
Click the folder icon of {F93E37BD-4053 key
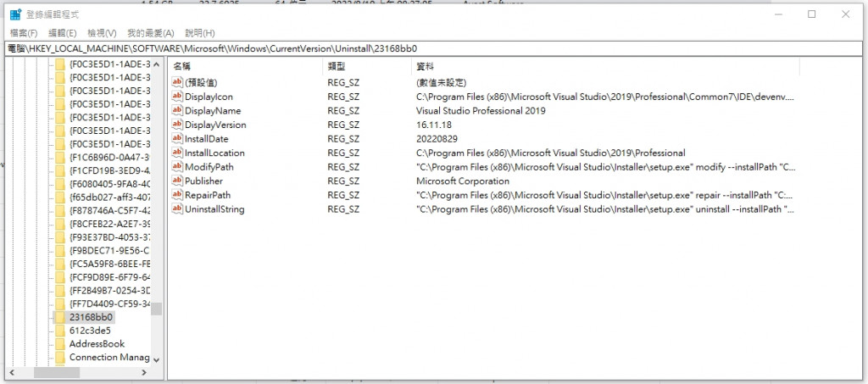tap(60, 237)
